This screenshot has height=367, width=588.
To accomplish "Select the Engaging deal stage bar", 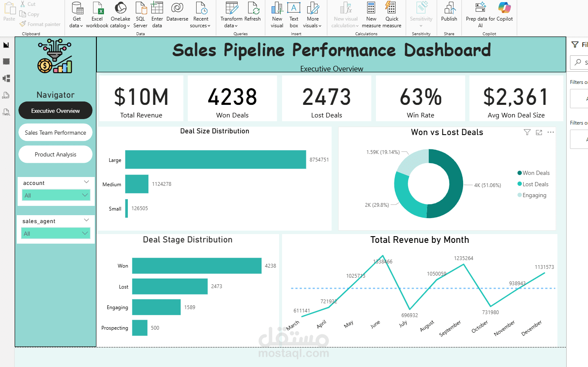I will click(x=156, y=307).
